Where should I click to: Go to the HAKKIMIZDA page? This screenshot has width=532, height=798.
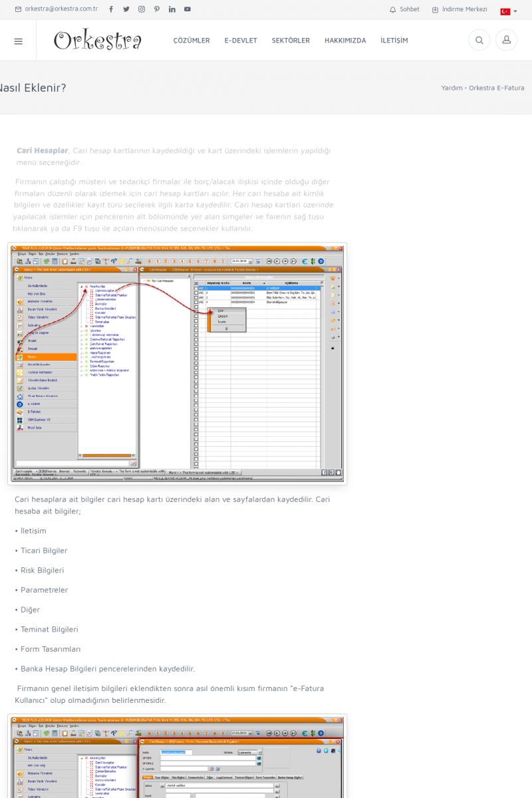345,41
